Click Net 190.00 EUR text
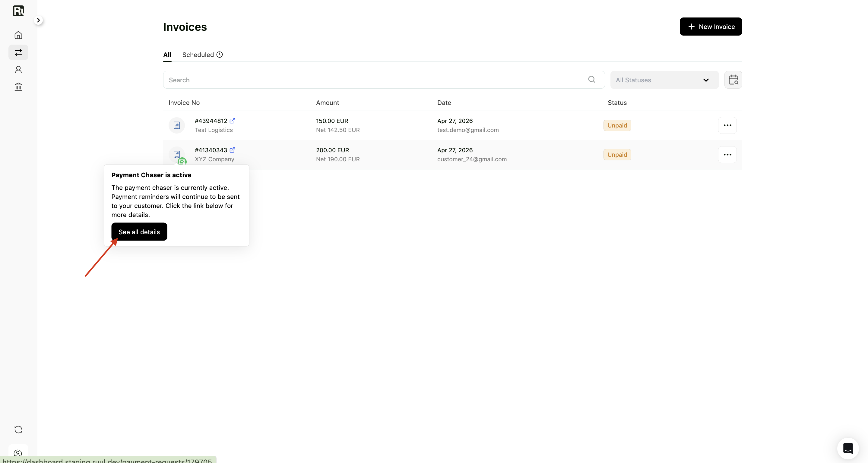Viewport: 868px width, 463px height. click(338, 159)
